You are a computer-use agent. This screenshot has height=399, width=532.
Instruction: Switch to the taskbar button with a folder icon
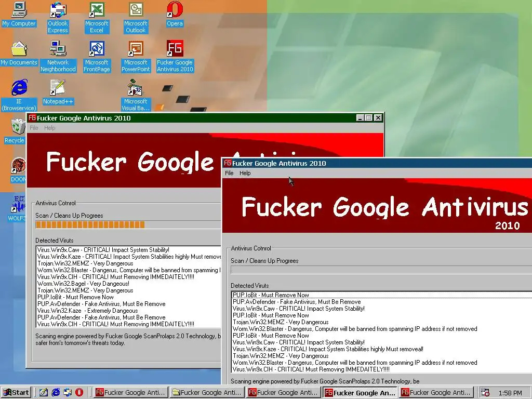tap(207, 392)
